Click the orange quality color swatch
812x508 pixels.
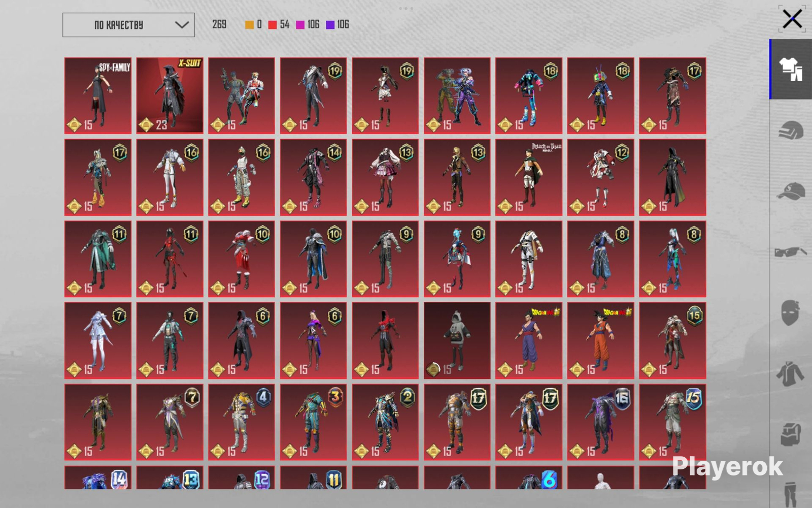click(x=249, y=25)
